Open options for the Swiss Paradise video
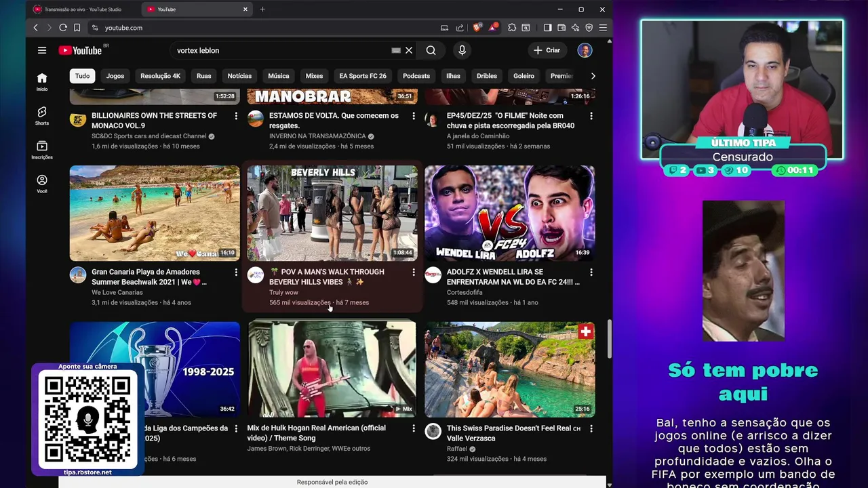The width and height of the screenshot is (868, 488). tap(591, 428)
